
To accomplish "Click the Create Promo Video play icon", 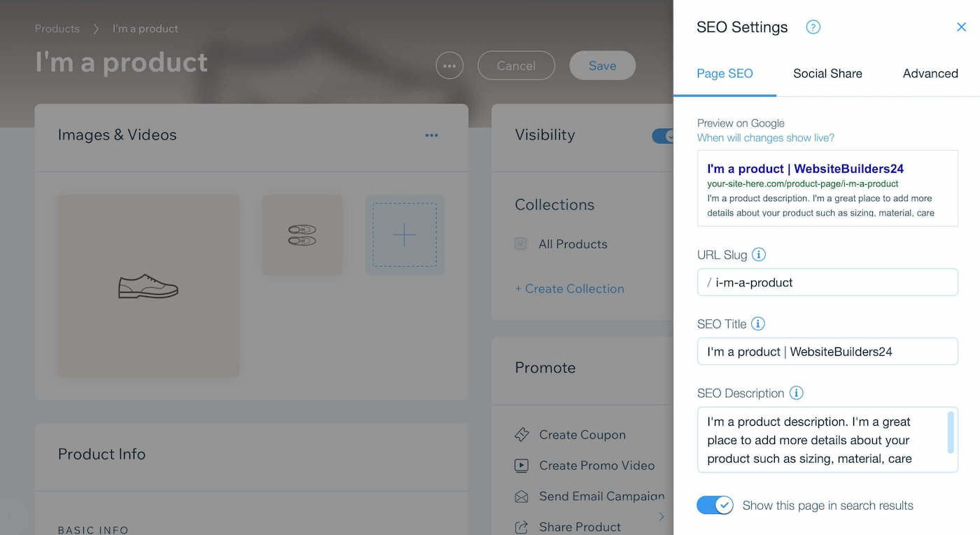I will (x=521, y=466).
